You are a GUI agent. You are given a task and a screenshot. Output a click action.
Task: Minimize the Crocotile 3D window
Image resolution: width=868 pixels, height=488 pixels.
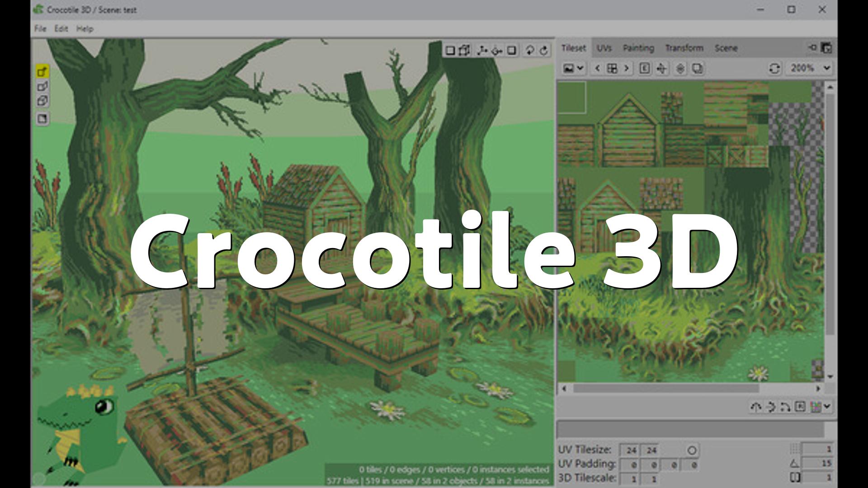pyautogui.click(x=760, y=9)
